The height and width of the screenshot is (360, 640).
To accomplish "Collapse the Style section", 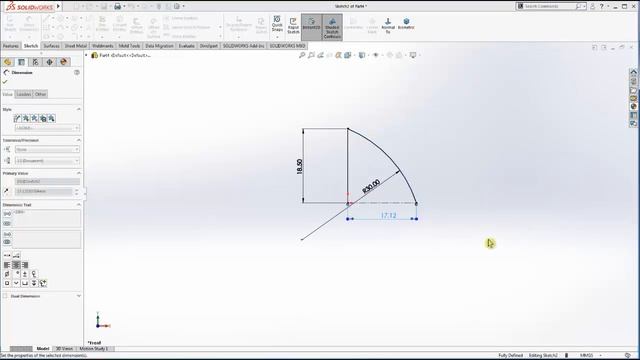I will pos(78,109).
